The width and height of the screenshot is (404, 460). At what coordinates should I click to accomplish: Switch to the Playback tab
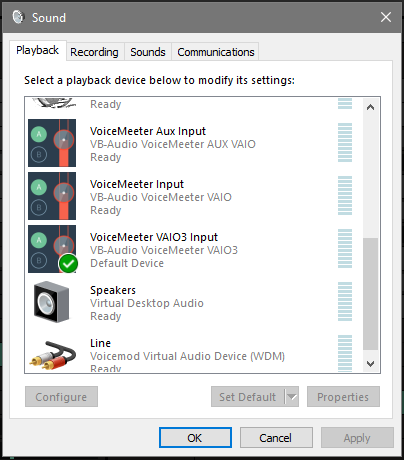point(38,50)
